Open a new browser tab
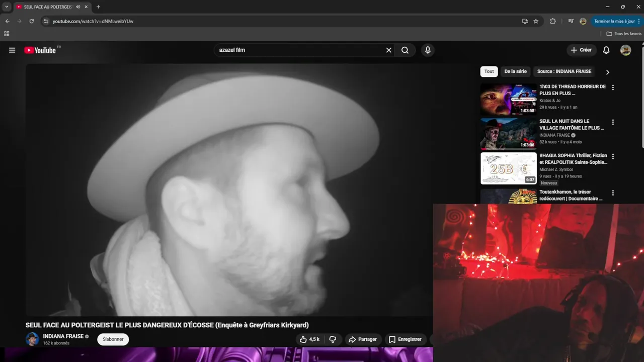 98,7
